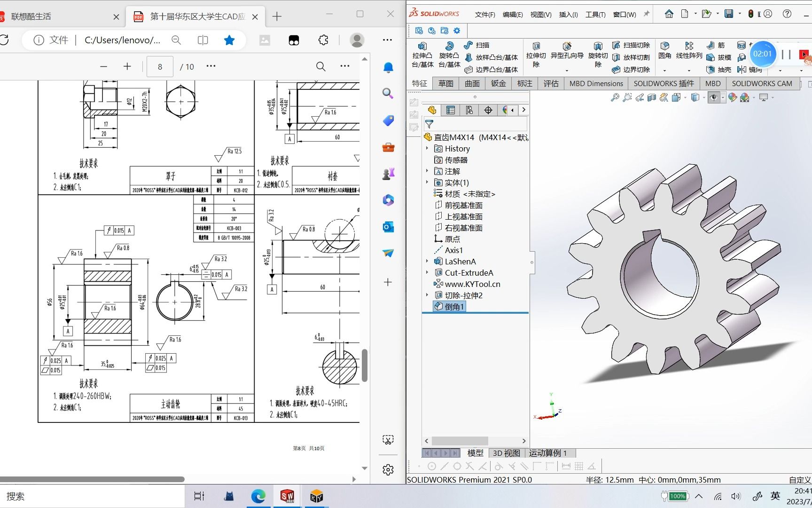Open the 编辑(E) menu

click(513, 15)
